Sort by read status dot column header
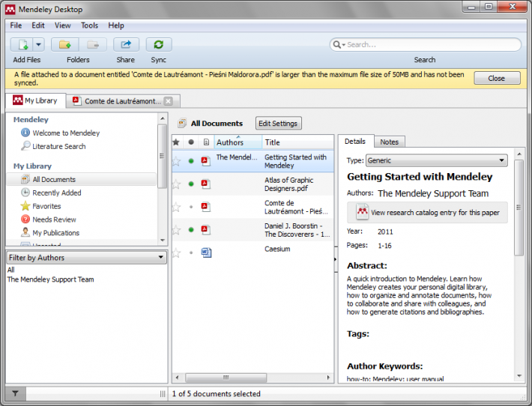This screenshot has width=532, height=406. 191,142
